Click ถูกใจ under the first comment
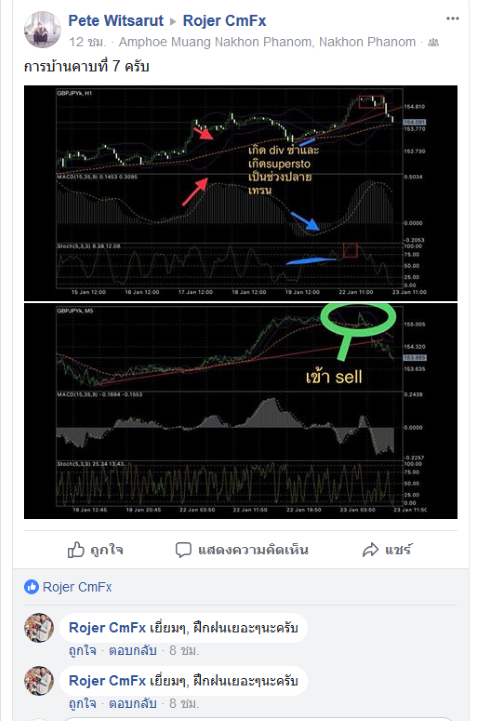This screenshot has height=721, width=480. [83, 650]
